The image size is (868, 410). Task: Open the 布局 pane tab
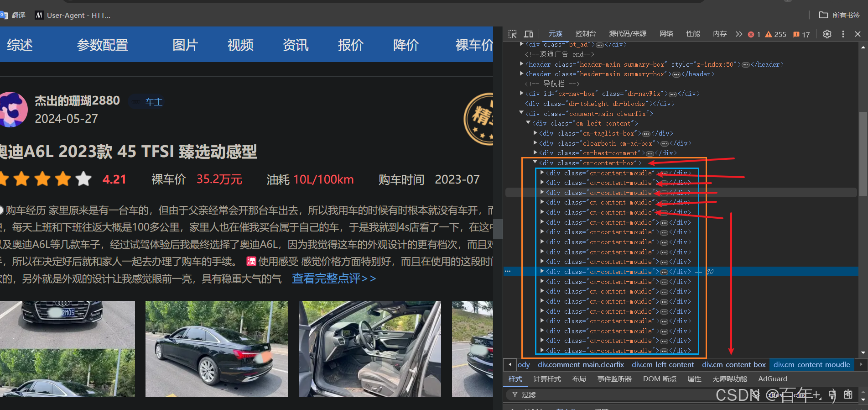tap(579, 379)
